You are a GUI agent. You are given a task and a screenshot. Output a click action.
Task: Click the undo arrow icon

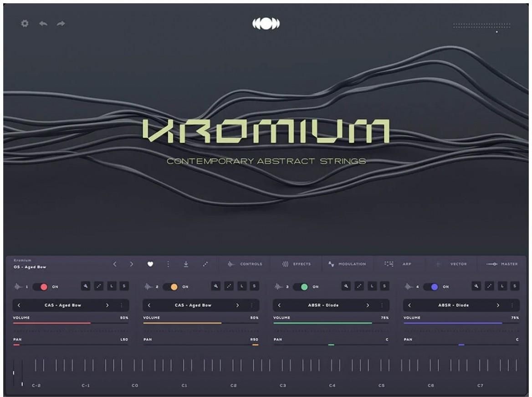[x=43, y=23]
